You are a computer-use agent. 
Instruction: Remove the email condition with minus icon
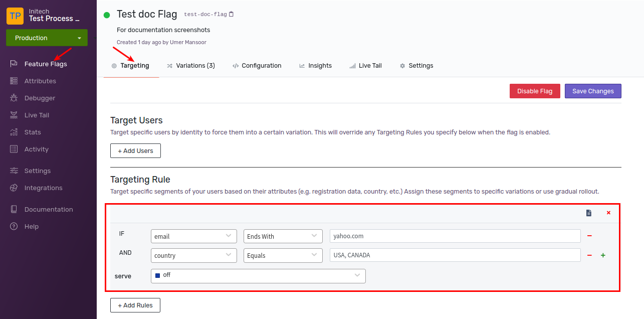point(589,236)
